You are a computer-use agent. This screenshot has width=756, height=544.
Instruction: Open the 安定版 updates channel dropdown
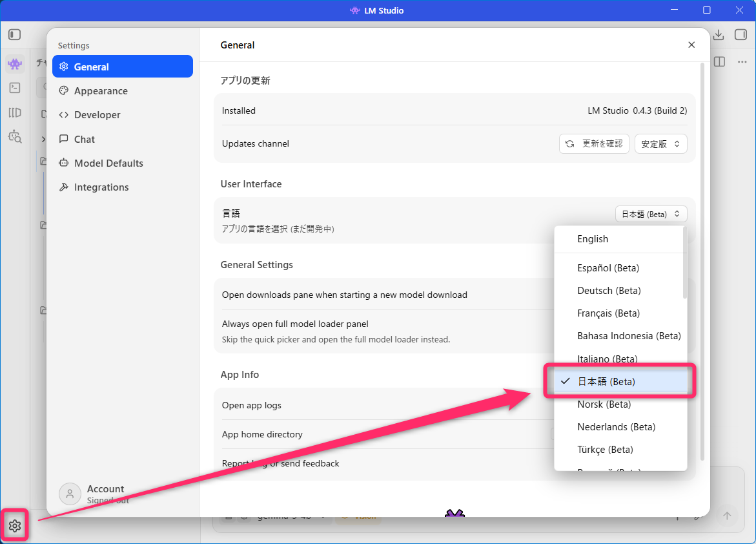pyautogui.click(x=660, y=143)
